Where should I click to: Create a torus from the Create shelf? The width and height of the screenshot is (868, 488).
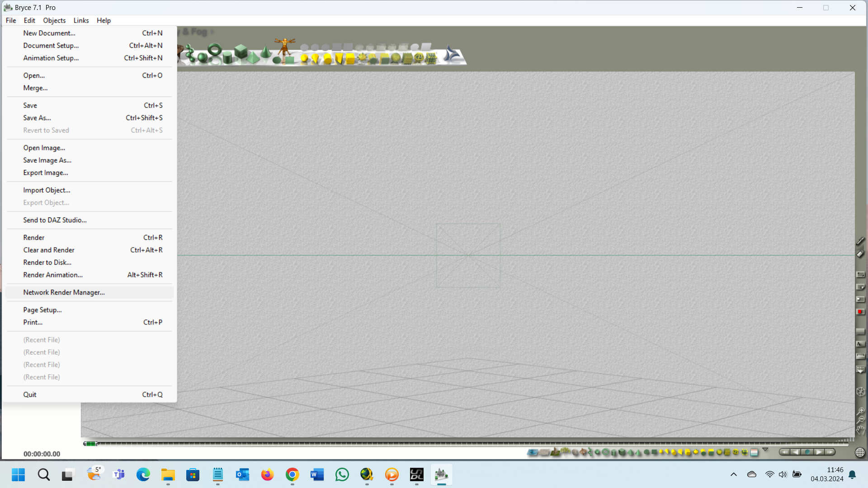[215, 49]
